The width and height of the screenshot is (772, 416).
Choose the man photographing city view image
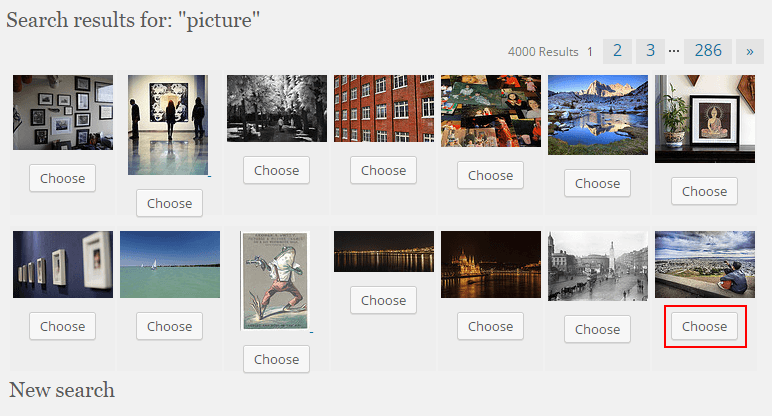click(705, 326)
